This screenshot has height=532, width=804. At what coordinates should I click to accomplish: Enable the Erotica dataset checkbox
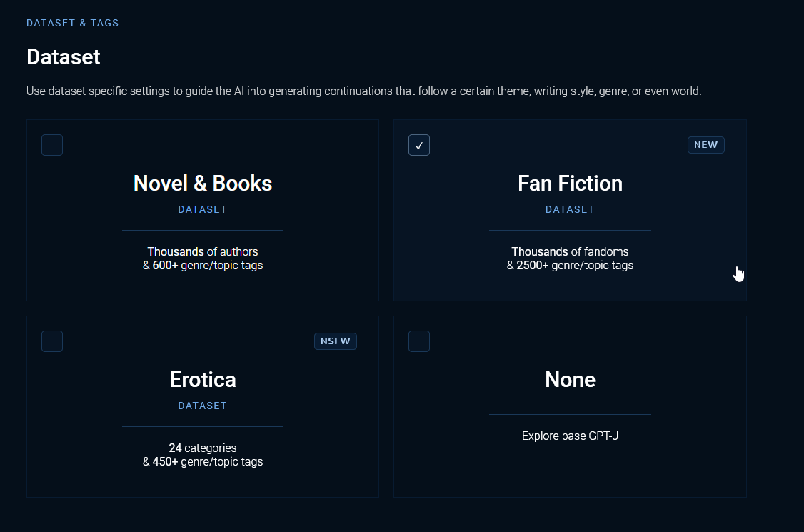(x=52, y=341)
